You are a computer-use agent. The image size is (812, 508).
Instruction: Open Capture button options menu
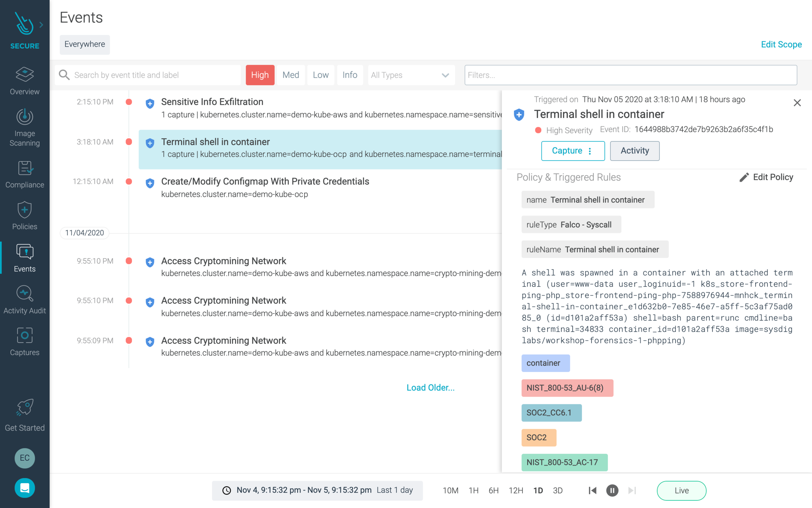(590, 151)
